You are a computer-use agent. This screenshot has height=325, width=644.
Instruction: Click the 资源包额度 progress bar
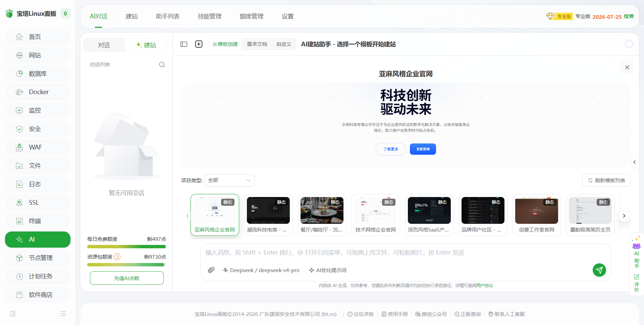pos(126,265)
